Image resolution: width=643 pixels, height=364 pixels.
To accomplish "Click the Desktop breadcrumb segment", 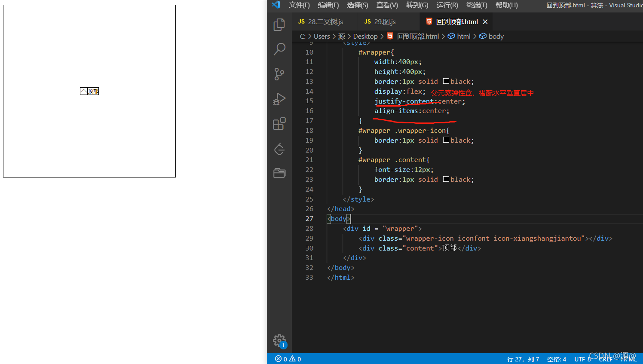I will (365, 36).
